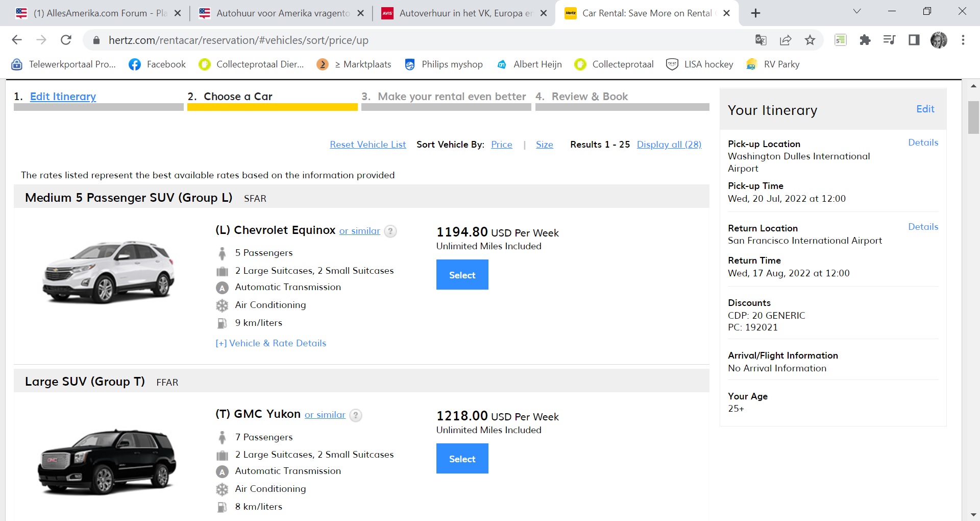Image resolution: width=980 pixels, height=521 pixels.
Task: Switch to the Avis Autoverhuur tab
Action: 464,13
